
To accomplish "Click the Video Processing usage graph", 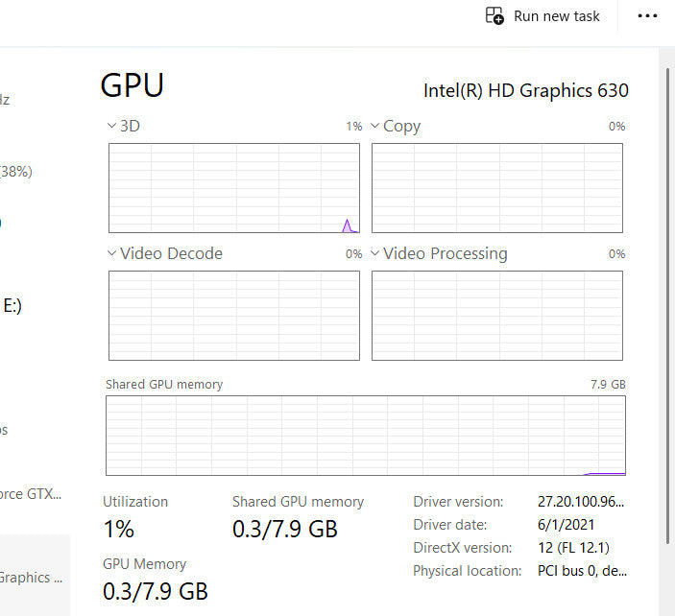I will point(496,316).
